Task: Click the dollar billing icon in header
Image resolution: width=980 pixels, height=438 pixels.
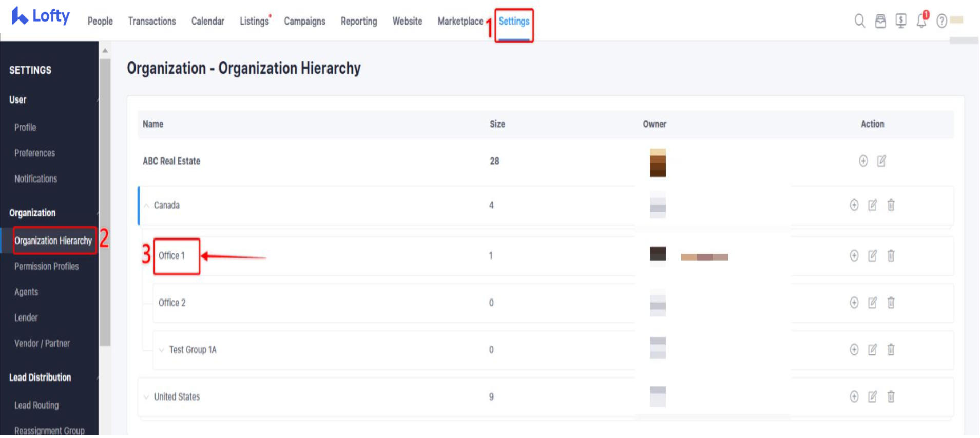Action: point(901,21)
